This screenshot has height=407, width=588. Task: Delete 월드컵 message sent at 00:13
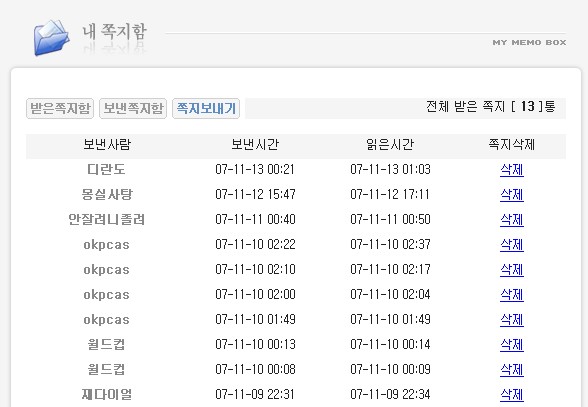pyautogui.click(x=512, y=345)
